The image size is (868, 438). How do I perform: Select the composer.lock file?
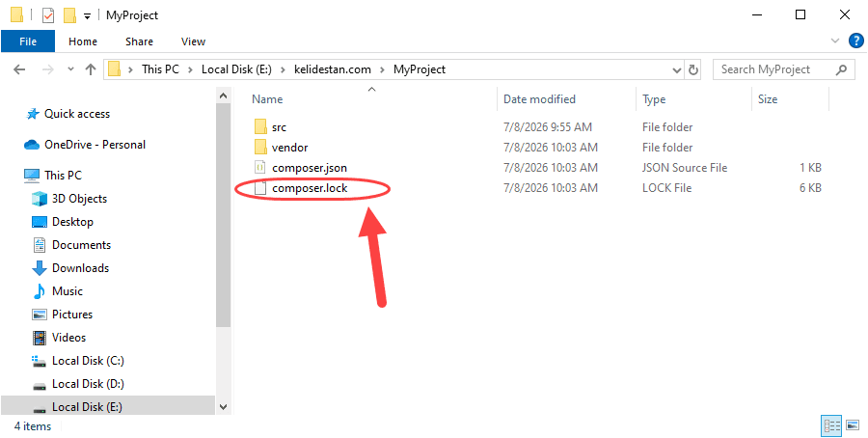tap(301, 188)
